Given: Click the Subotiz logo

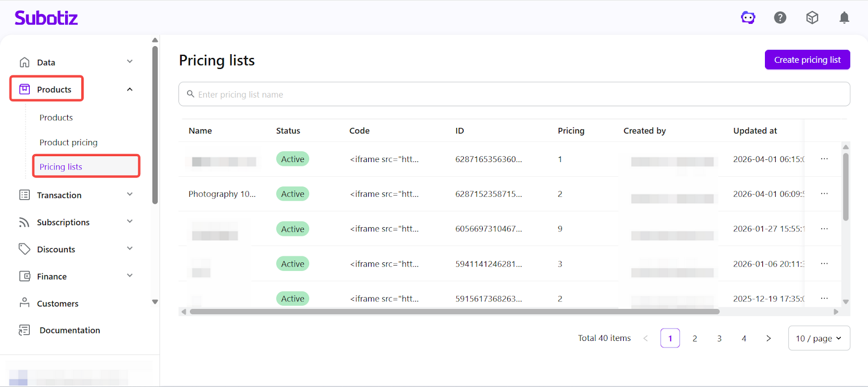Looking at the screenshot, I should [x=46, y=18].
